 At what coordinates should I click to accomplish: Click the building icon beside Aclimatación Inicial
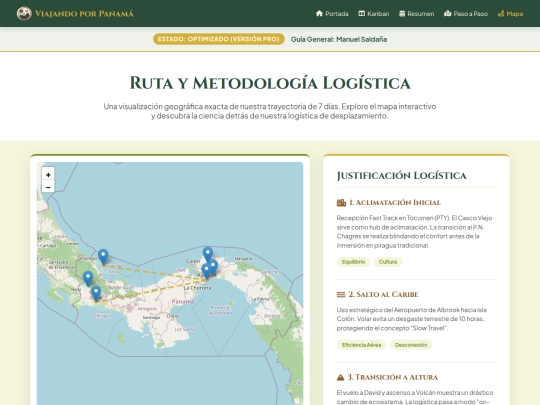pyautogui.click(x=341, y=202)
